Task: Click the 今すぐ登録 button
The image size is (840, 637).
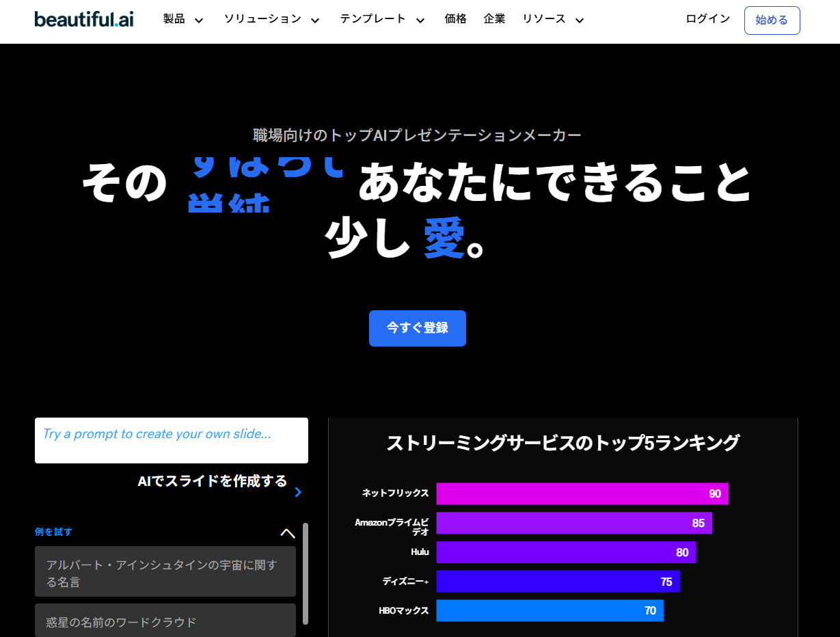Action: tap(417, 328)
